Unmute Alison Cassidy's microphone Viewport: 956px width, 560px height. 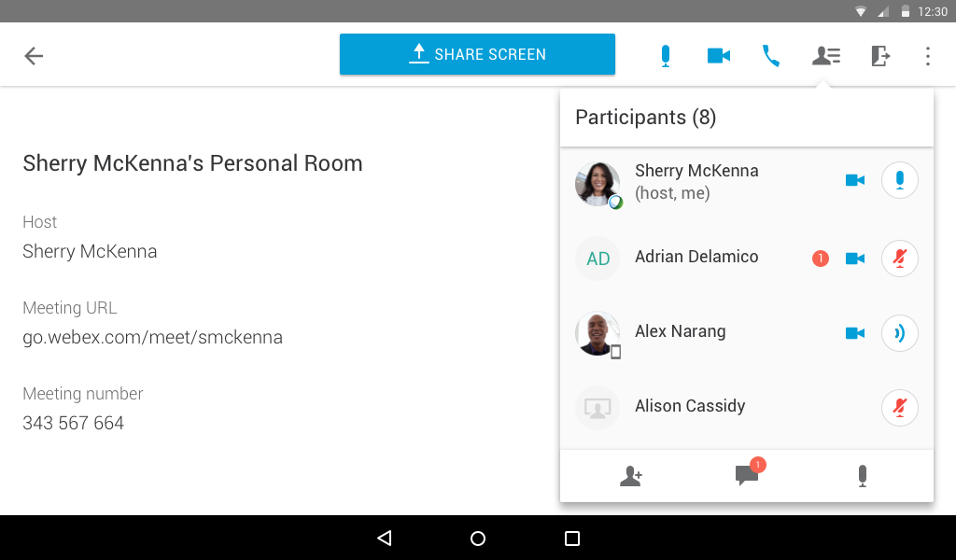click(899, 407)
